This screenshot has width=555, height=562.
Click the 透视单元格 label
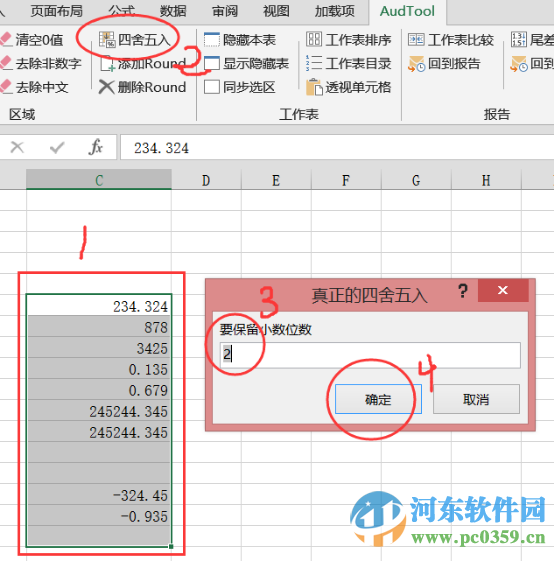click(x=359, y=87)
